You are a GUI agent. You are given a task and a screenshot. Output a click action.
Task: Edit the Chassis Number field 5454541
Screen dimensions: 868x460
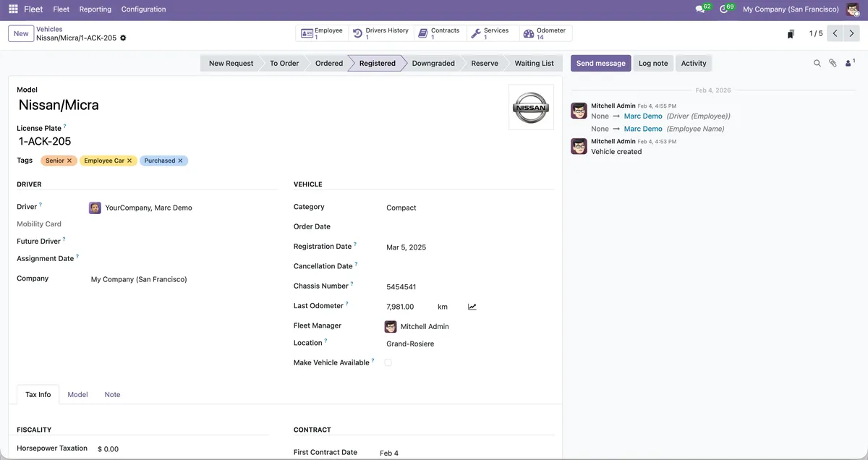coord(469,287)
